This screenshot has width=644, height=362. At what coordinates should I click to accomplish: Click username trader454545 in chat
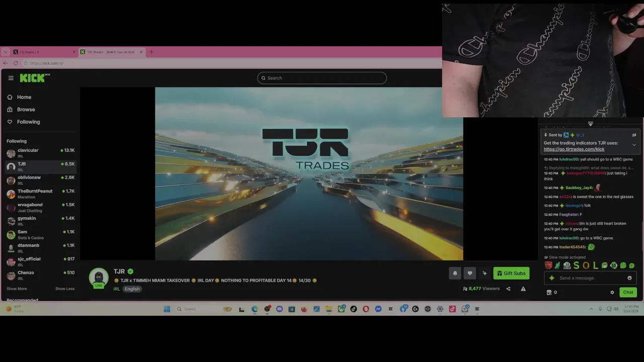[573, 247]
